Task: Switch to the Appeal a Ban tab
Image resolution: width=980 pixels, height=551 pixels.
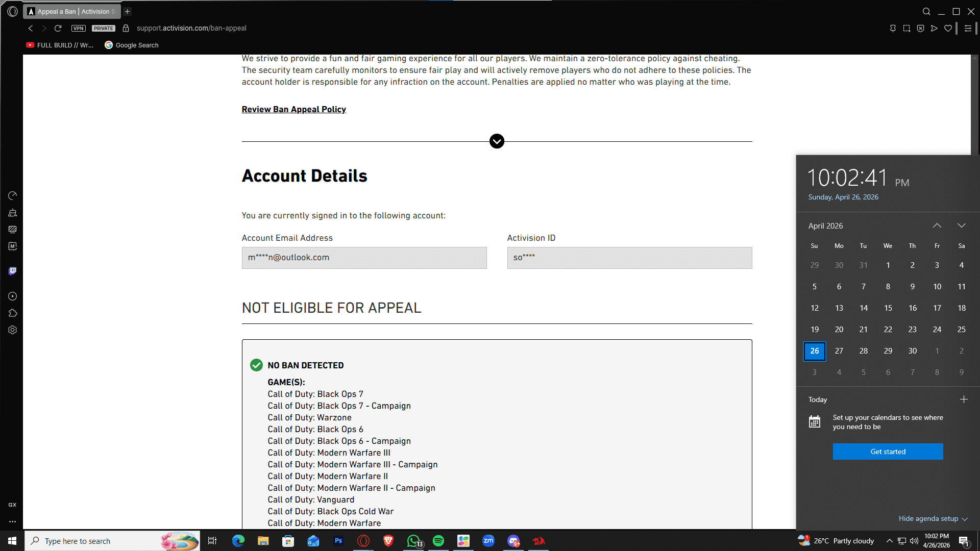Action: pos(71,11)
